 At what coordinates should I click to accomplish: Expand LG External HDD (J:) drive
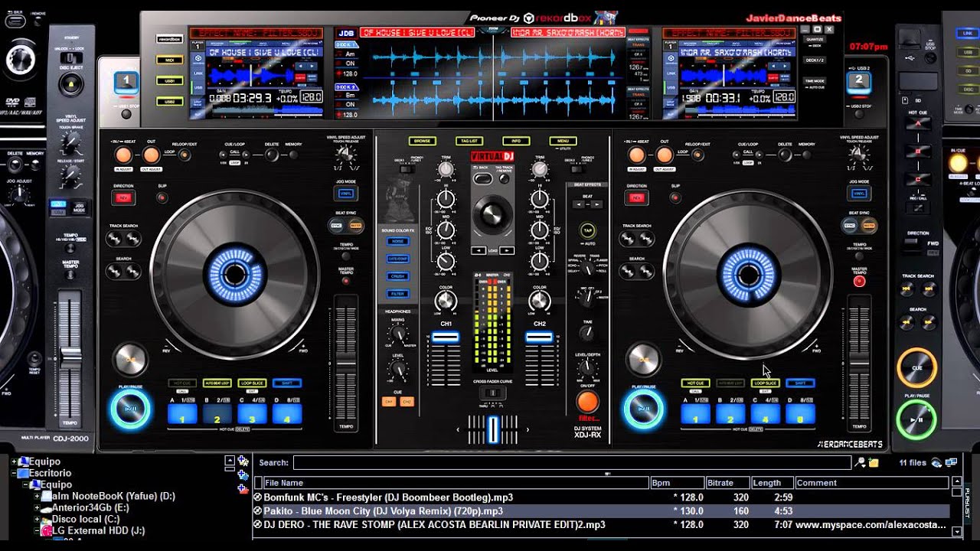(x=36, y=530)
